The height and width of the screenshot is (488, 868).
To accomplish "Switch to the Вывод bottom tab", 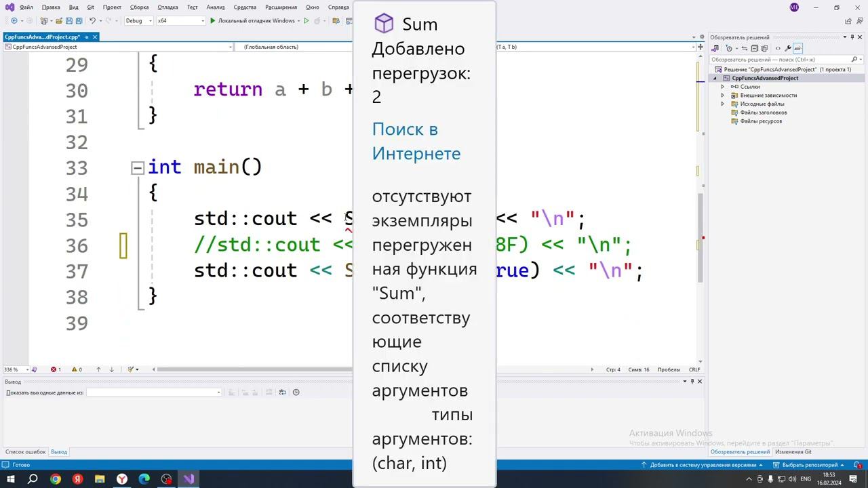I will (x=59, y=452).
